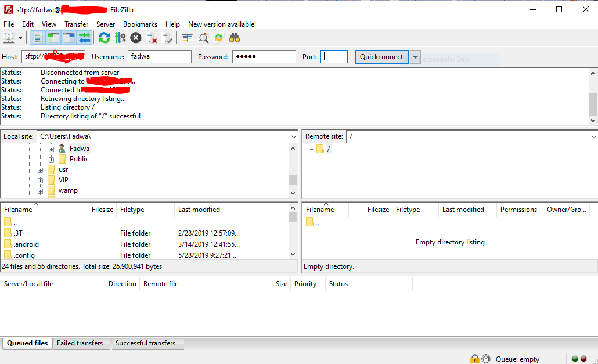Select the .config folder in local file list
This screenshot has width=598, height=364.
point(24,255)
